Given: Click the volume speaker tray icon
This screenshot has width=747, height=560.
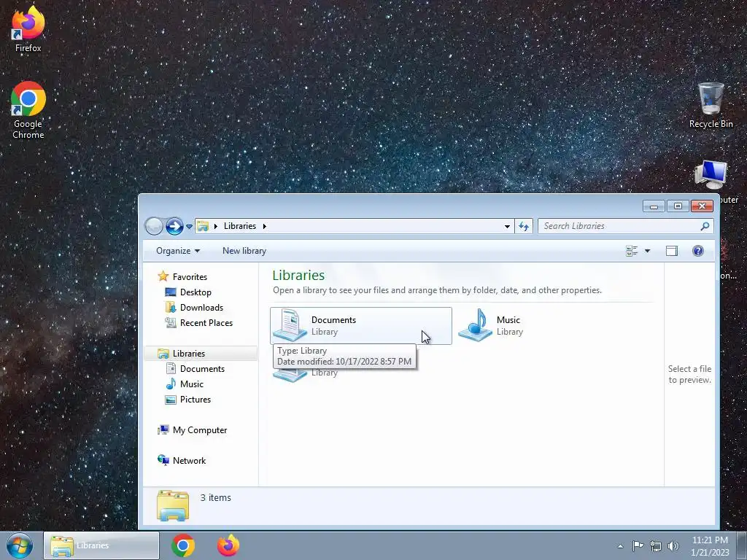Looking at the screenshot, I should (x=673, y=546).
